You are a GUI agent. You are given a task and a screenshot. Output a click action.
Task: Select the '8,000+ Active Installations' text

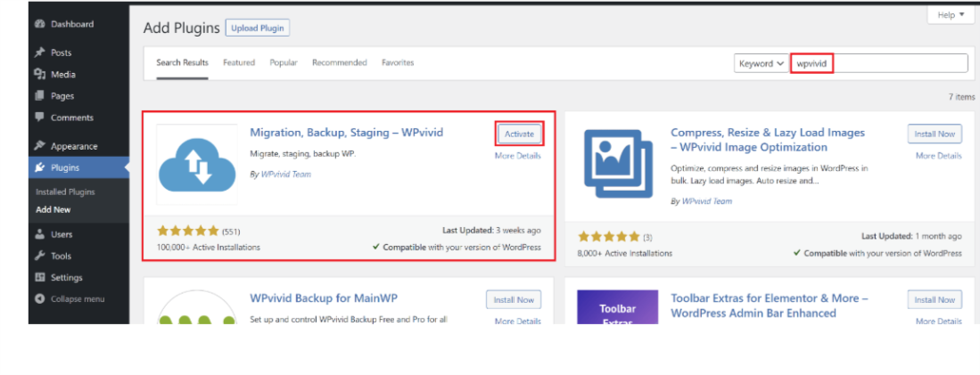pos(626,253)
